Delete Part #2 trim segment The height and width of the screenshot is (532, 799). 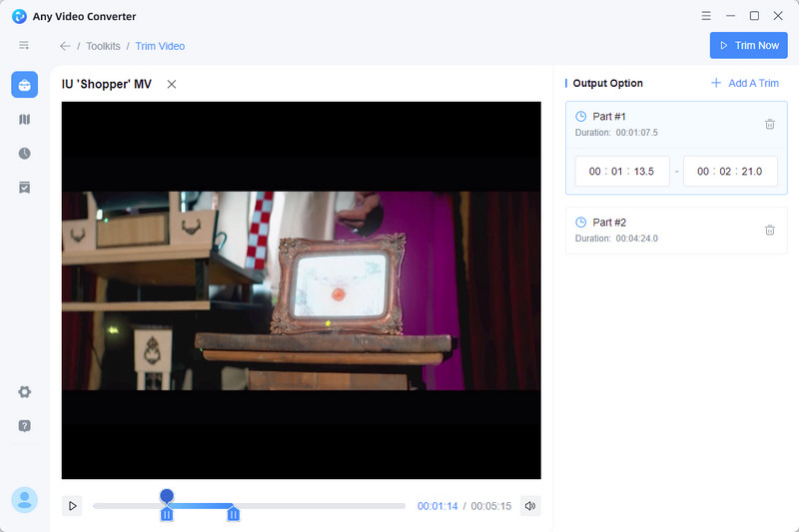(x=770, y=231)
